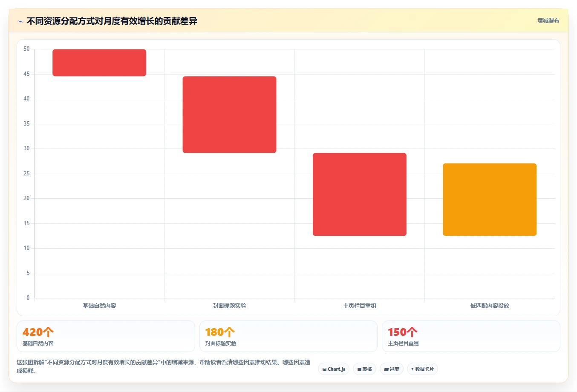Open the 150个 主页栏目重组 stat card
The width and height of the screenshot is (577, 392).
pos(471,336)
